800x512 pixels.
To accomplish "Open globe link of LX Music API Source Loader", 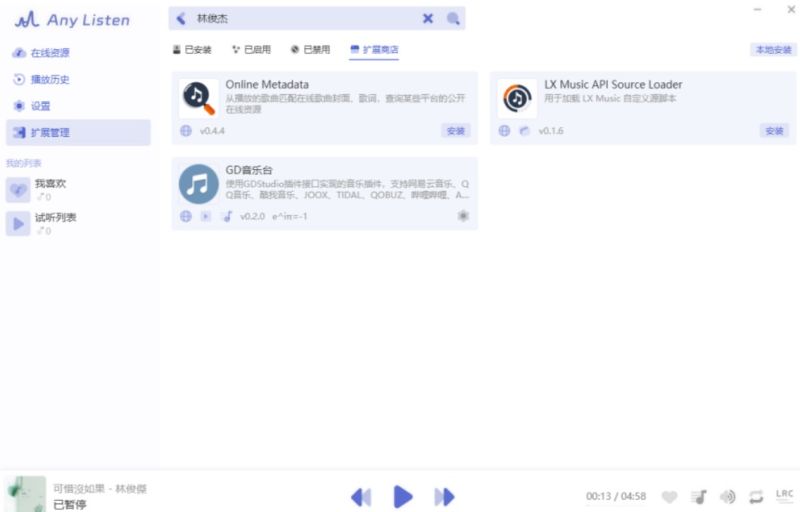I will [504, 131].
